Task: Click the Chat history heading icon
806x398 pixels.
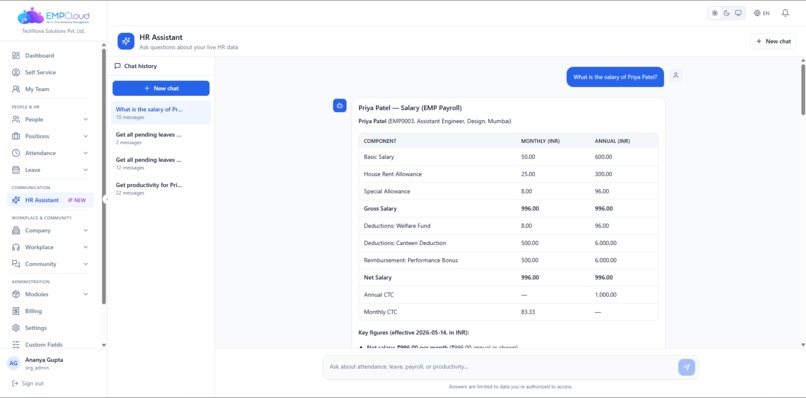Action: [x=118, y=66]
